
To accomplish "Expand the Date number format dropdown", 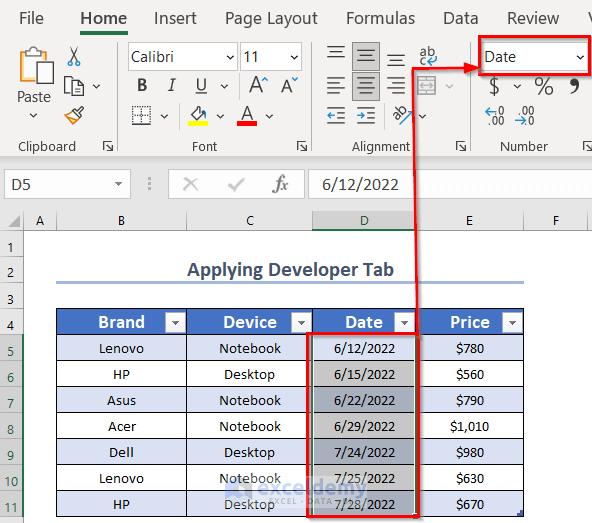I will (x=580, y=57).
